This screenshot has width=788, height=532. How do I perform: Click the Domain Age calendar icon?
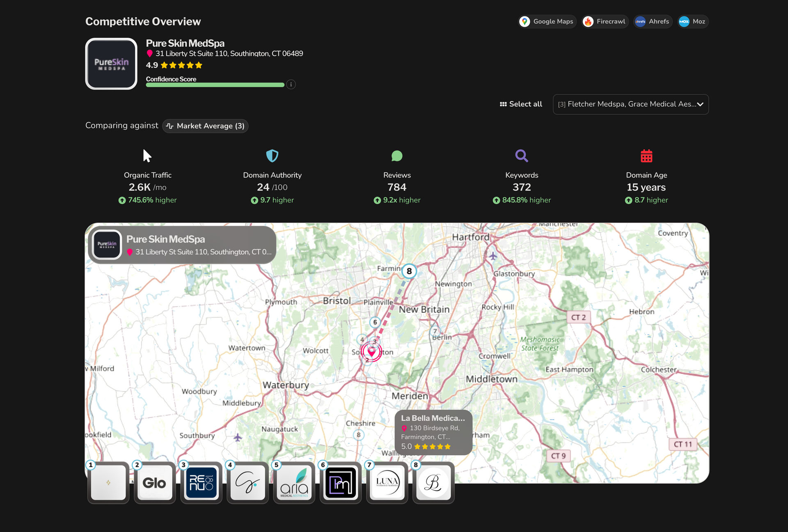(646, 156)
